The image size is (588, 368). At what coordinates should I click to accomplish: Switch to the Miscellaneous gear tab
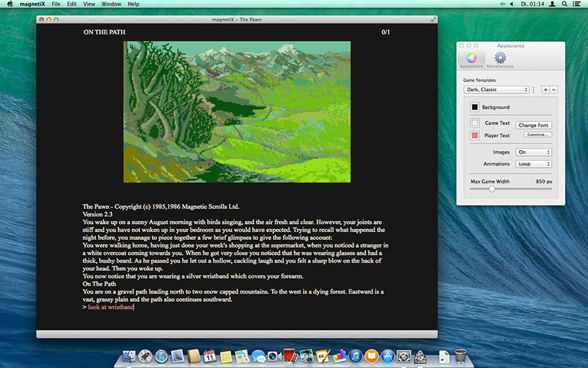[x=500, y=59]
